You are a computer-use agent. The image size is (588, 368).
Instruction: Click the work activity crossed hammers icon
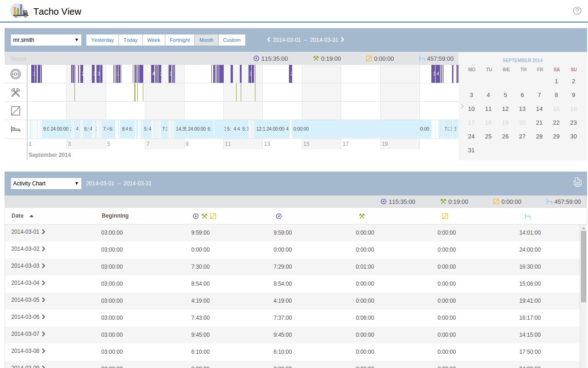[16, 92]
